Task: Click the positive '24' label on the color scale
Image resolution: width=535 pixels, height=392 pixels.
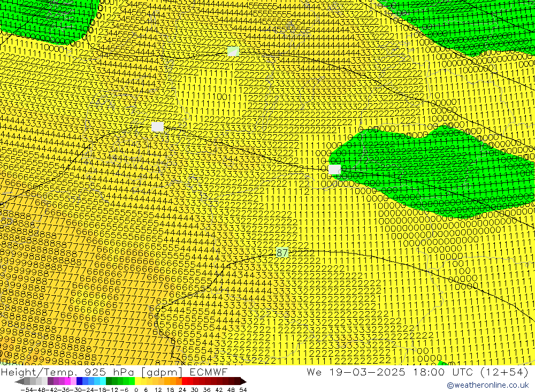Action: [x=182, y=390]
